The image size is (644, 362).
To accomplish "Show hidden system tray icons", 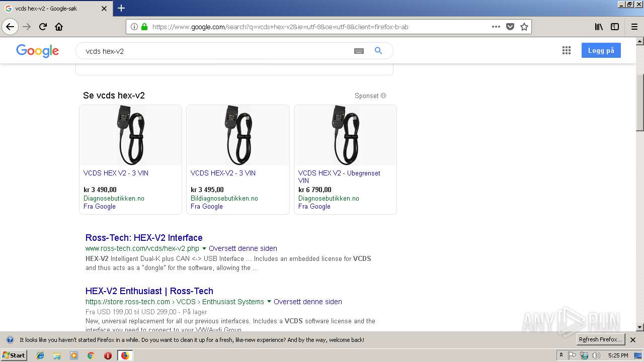I will 561,355.
